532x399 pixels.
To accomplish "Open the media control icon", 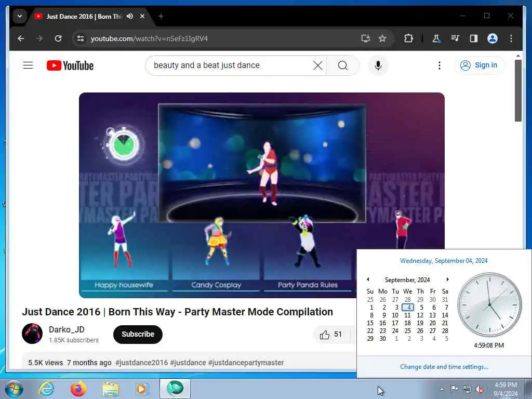I will tap(455, 38).
